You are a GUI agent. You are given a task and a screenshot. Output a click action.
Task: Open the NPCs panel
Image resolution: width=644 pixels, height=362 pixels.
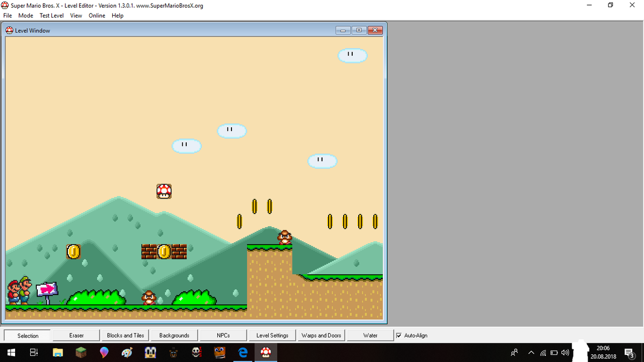223,335
